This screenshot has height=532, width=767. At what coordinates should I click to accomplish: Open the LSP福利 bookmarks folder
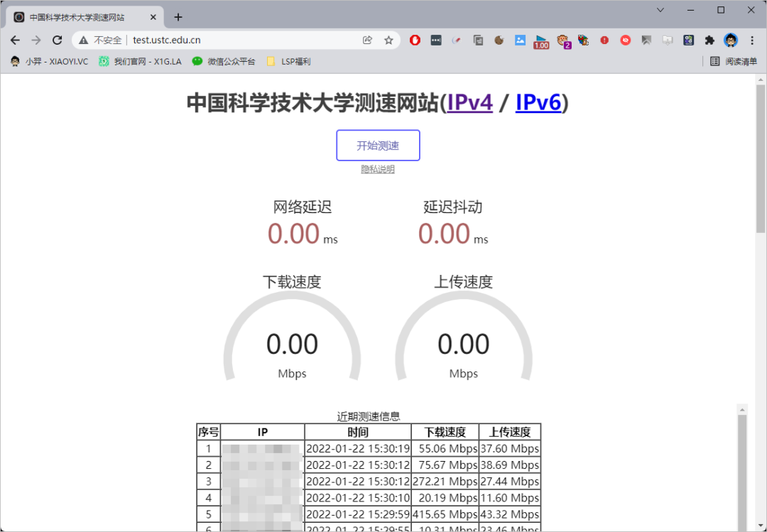click(288, 61)
